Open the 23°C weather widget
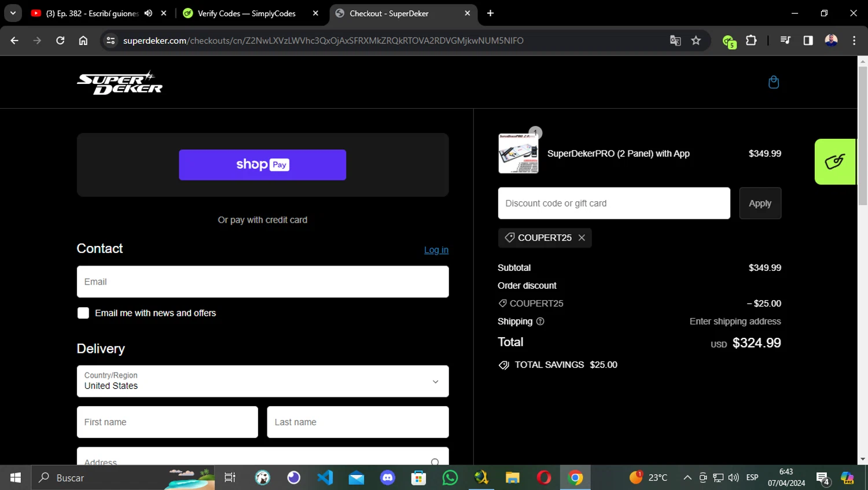Image resolution: width=868 pixels, height=490 pixels. click(649, 478)
